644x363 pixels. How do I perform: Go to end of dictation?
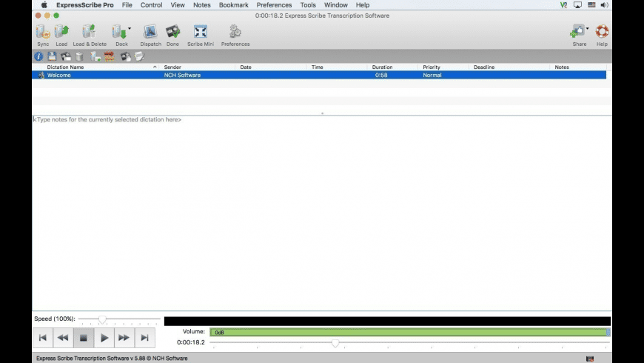tap(144, 338)
